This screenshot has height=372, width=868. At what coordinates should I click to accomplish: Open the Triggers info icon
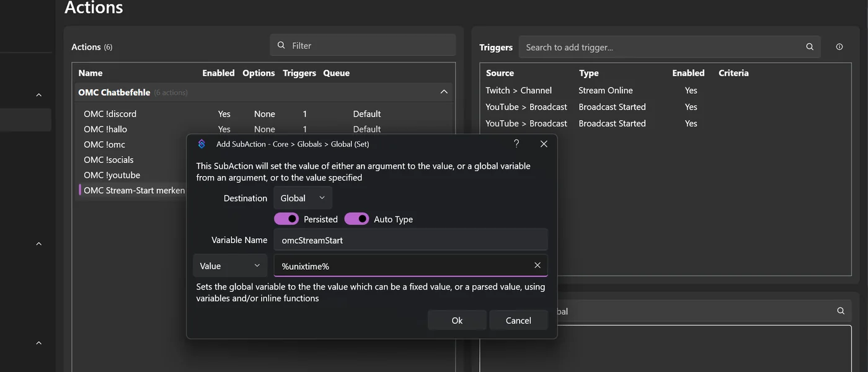pos(839,47)
